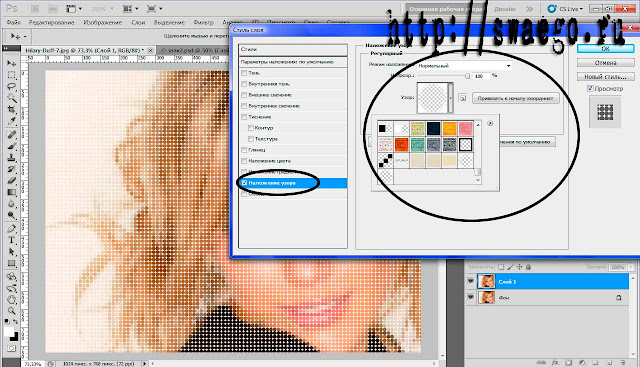Expand the pattern thumbnail dropdown arrow
Screen dimensions: 640x367
451,98
